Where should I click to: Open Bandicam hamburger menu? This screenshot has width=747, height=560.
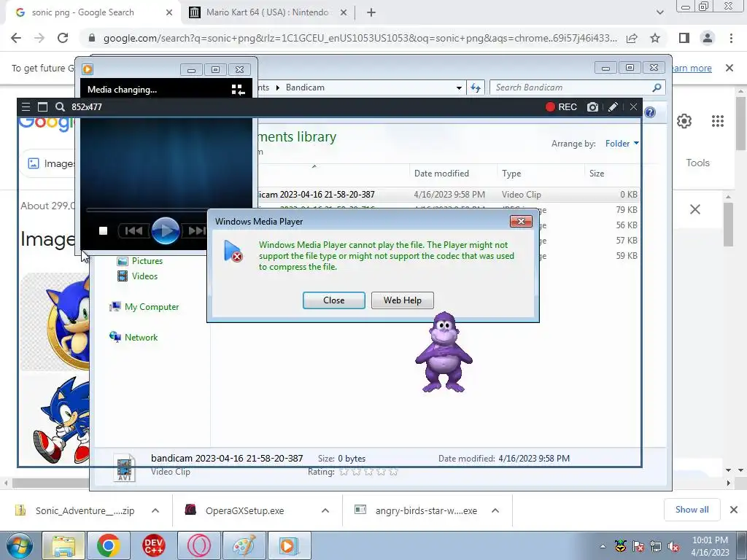tap(26, 107)
